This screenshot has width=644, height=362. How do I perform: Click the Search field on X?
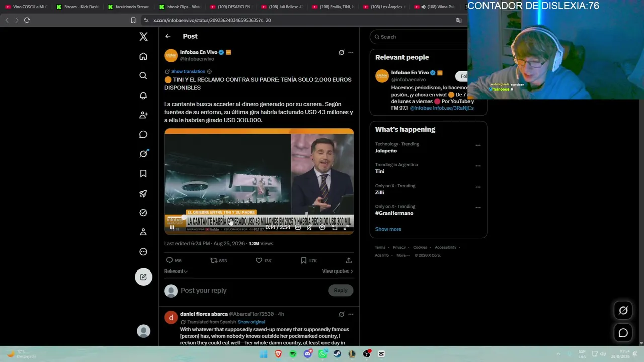(423, 37)
